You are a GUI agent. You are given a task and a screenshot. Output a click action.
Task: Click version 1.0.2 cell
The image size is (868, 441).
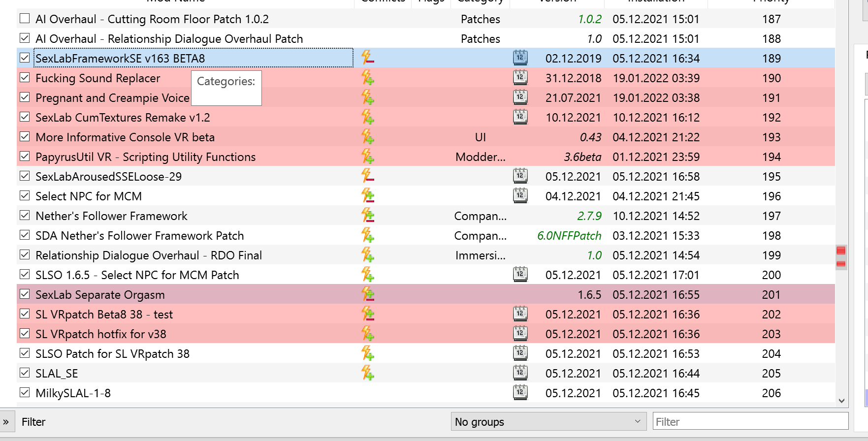tap(590, 19)
